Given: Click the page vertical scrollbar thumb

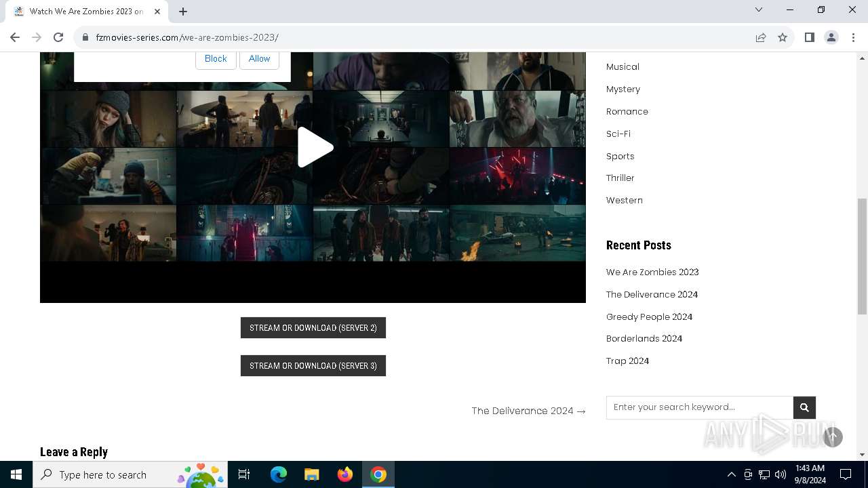Looking at the screenshot, I should pyautogui.click(x=862, y=256).
